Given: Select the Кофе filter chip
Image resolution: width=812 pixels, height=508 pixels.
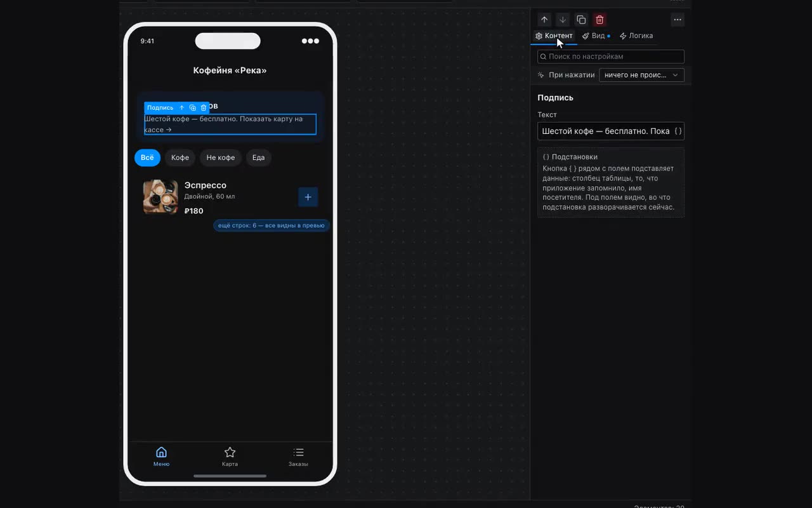Looking at the screenshot, I should (180, 157).
